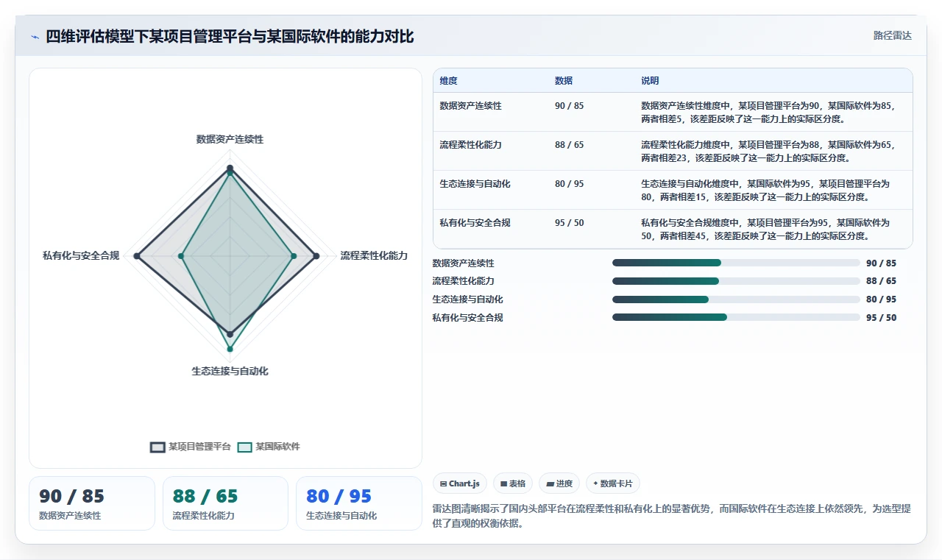Select the 数据 column header
The height and width of the screenshot is (560, 942).
(x=564, y=81)
